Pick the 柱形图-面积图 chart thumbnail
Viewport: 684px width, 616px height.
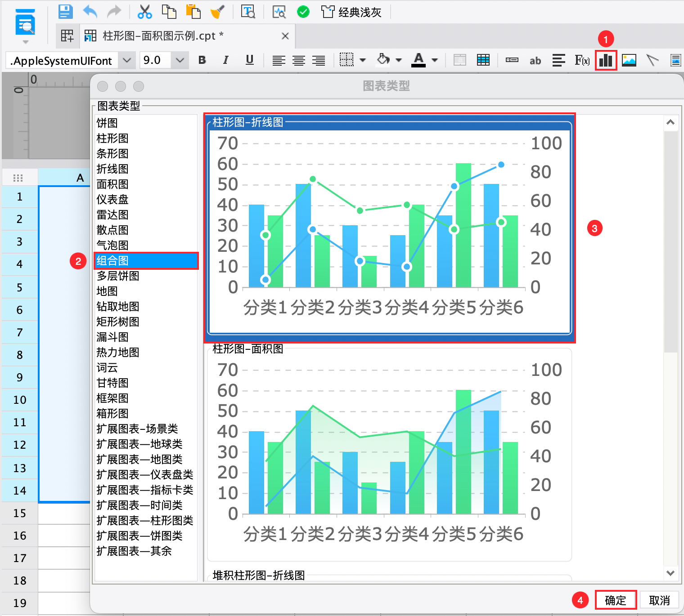pos(389,454)
